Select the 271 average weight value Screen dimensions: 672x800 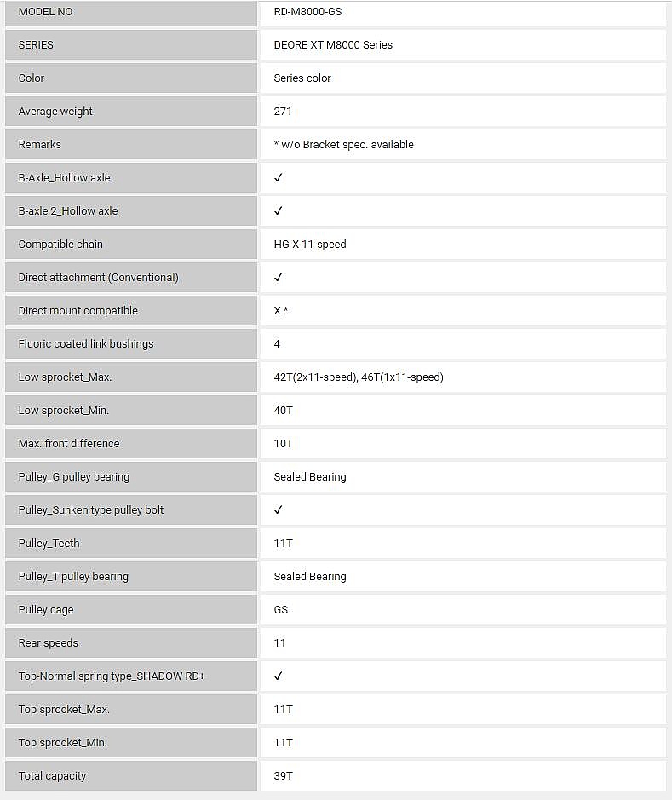coord(283,111)
